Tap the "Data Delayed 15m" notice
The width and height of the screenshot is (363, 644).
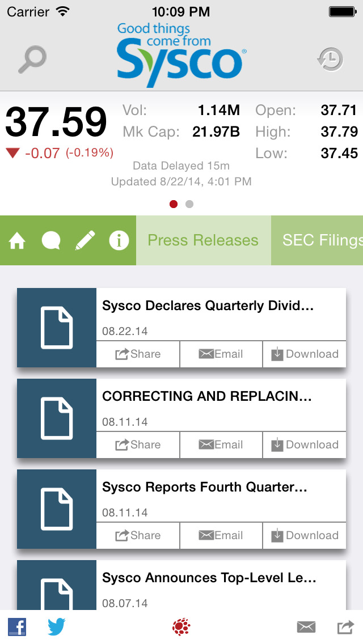tap(181, 166)
